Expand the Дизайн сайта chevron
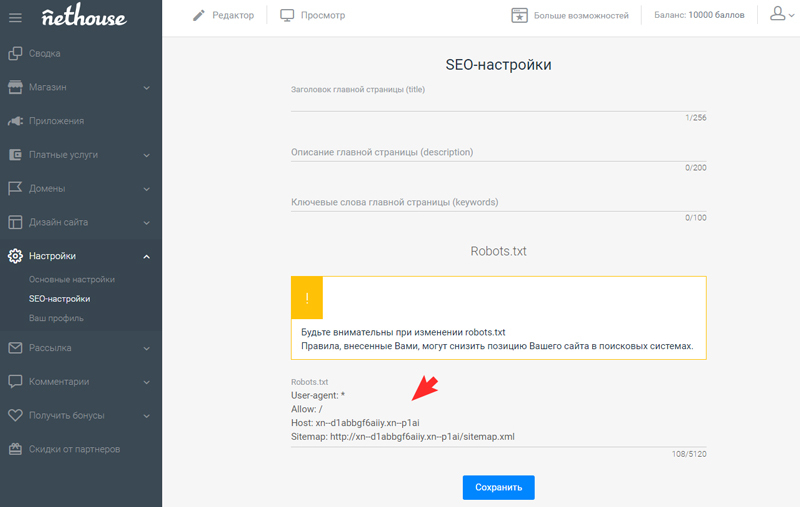800x507 pixels. pos(147,222)
